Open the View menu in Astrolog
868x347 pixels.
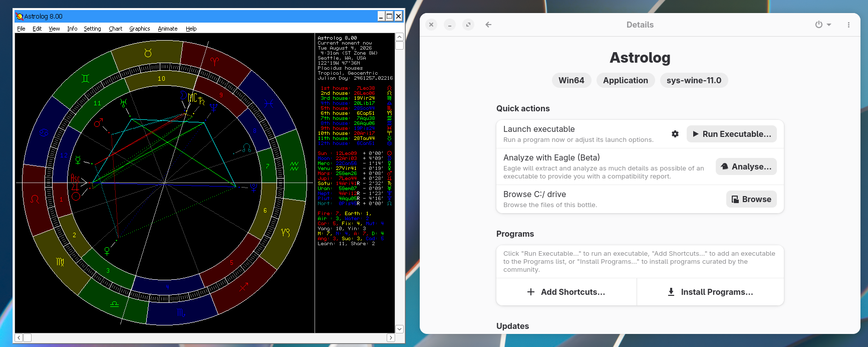pos(54,29)
